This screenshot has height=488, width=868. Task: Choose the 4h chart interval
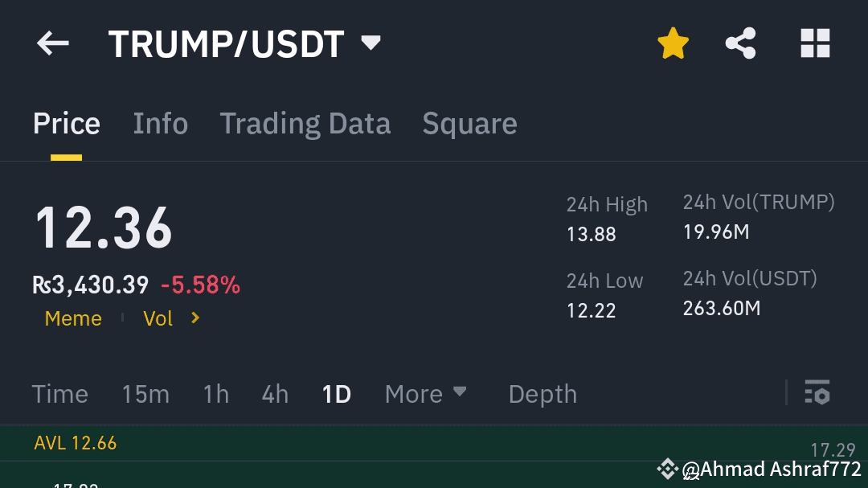click(275, 395)
